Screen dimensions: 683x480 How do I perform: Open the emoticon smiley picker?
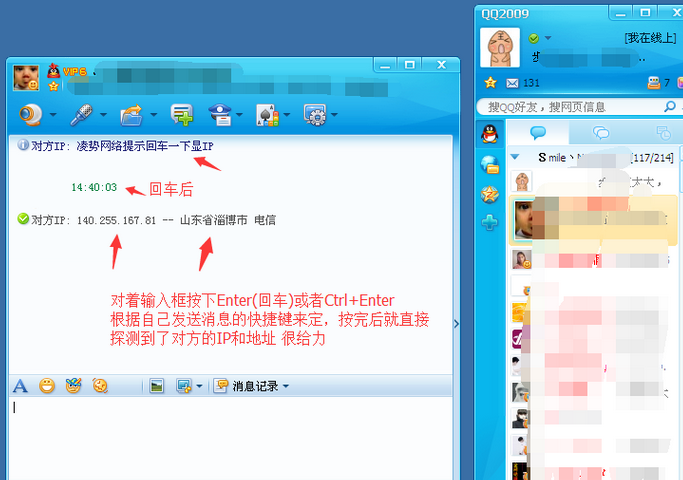[47, 386]
